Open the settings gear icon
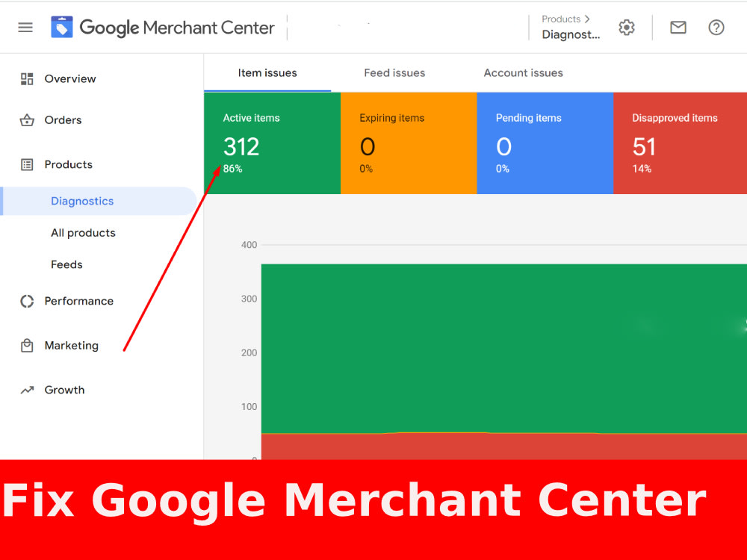 pyautogui.click(x=627, y=28)
